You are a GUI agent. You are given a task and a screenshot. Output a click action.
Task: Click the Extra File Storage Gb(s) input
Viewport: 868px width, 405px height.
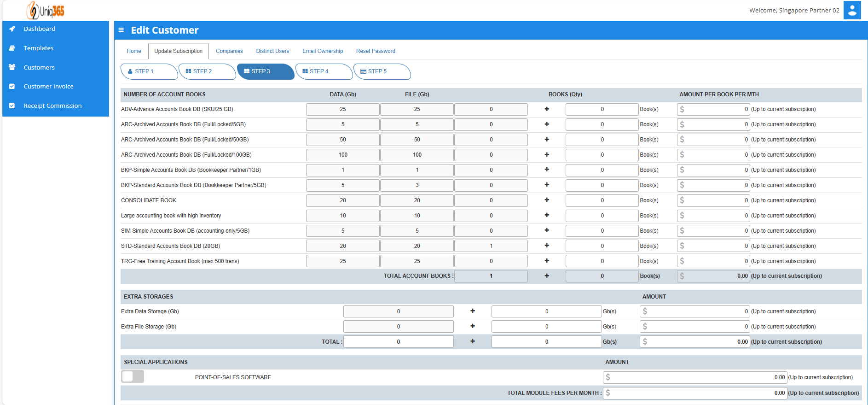pos(546,327)
